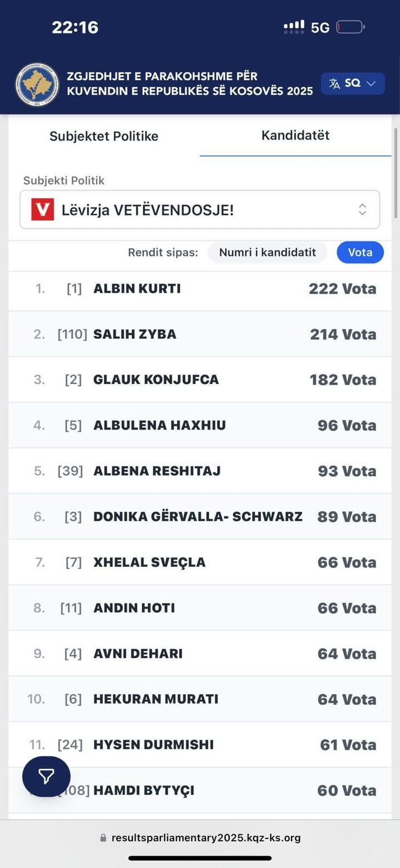Click the page scrollbar on right edge
Image resolution: width=400 pixels, height=868 pixels.
click(x=396, y=172)
